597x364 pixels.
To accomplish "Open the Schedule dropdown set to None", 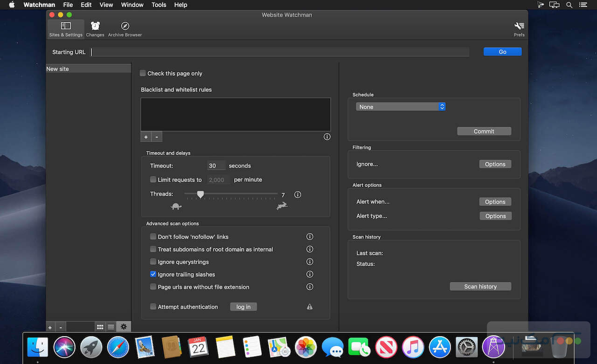I will 400,106.
